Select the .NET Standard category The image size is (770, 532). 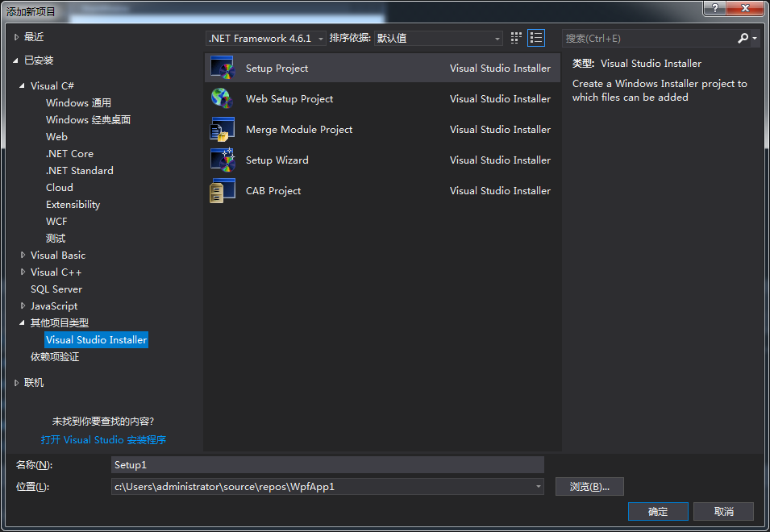[x=80, y=170]
